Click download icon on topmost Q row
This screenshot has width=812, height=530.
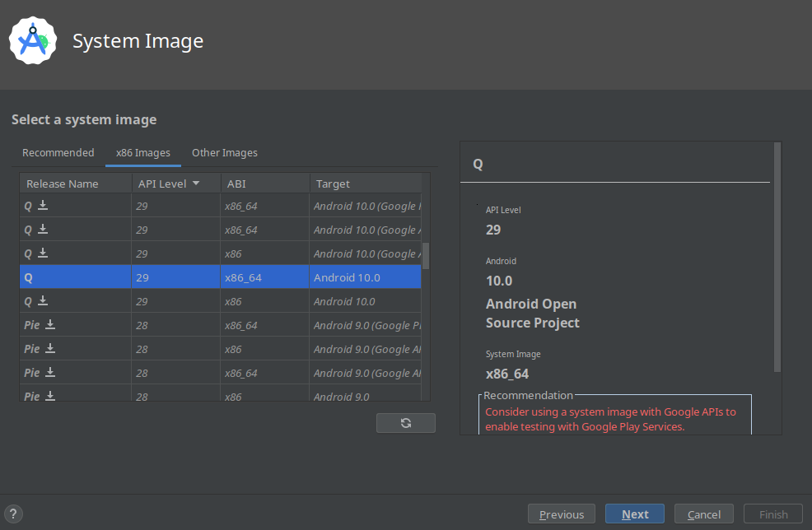click(43, 206)
